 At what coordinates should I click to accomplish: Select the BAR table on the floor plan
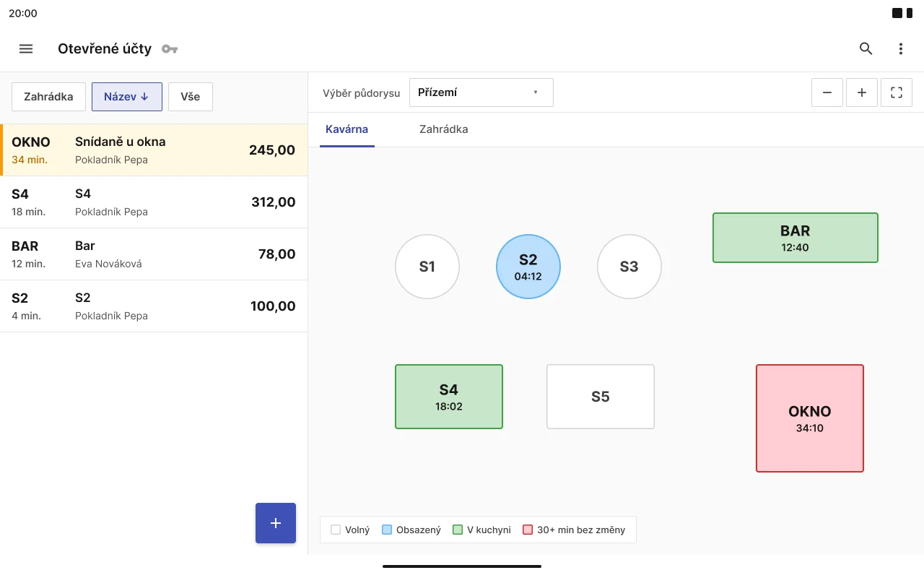click(796, 238)
